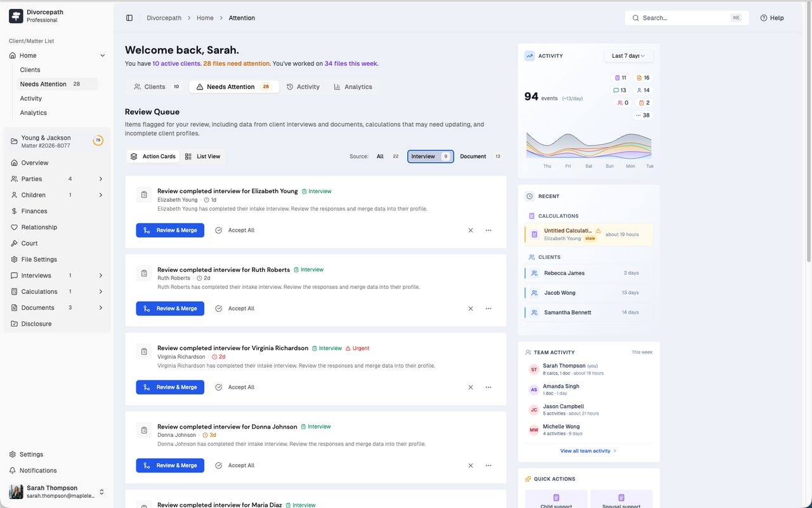This screenshot has width=812, height=508.
Task: Click the Jason Campbell JC avatar
Action: tap(534, 410)
